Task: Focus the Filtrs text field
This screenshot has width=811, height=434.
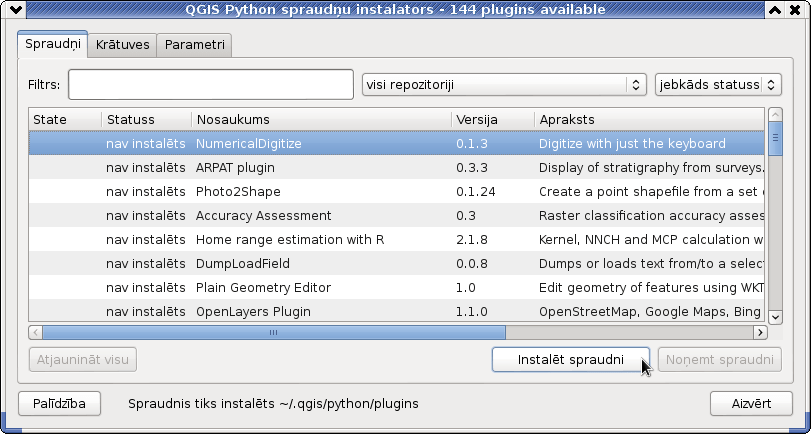Action: 211,84
